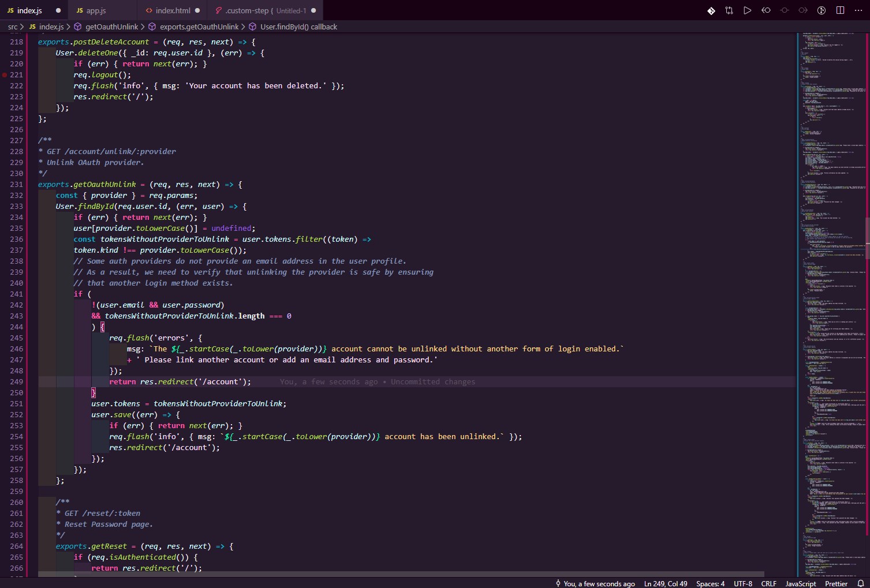The image size is (870, 588).
Task: Click 'Please link another account' string line
Action: 282,360
